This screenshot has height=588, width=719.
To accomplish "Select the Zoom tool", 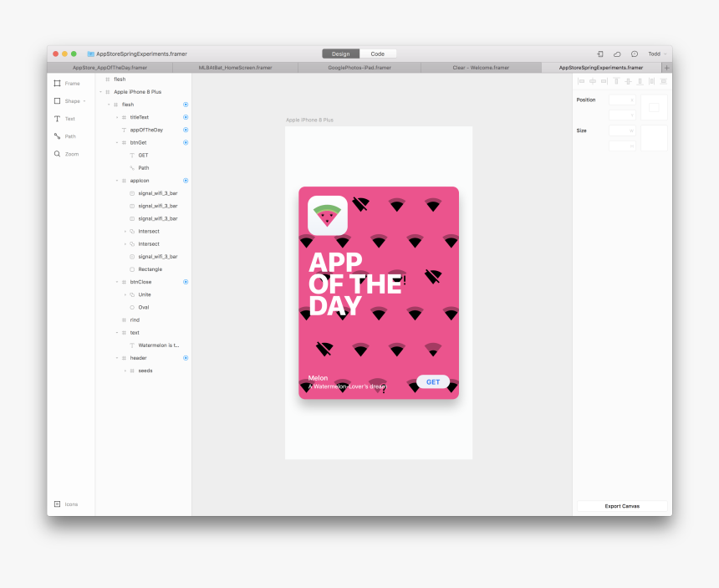I will coord(66,154).
